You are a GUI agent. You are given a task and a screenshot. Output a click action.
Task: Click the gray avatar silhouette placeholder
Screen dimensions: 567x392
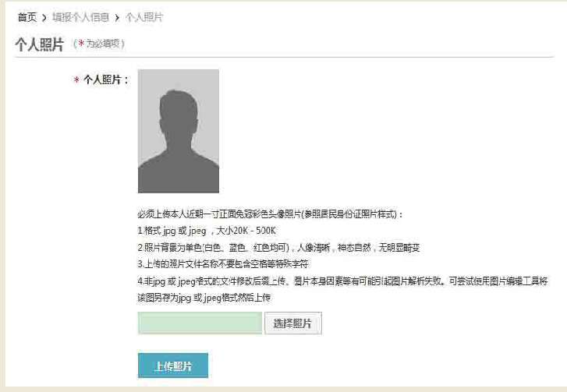pos(179,131)
